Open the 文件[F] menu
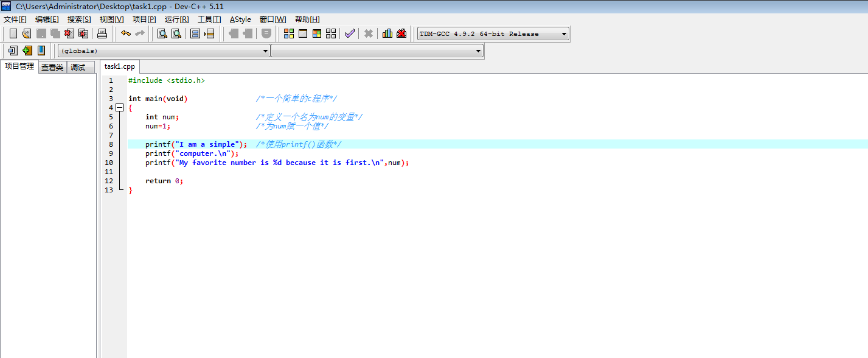Viewport: 868px width, 358px height. 15,19
